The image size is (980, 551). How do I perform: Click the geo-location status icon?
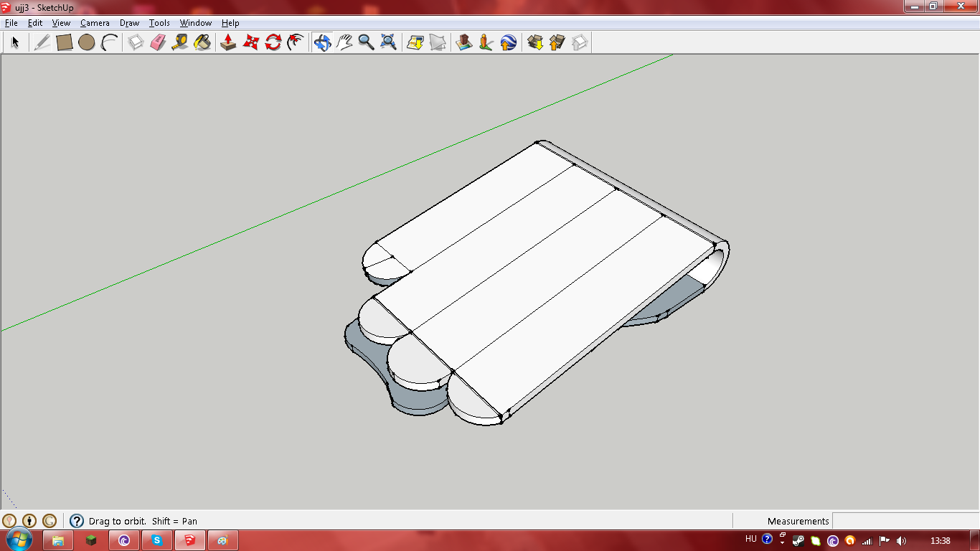pyautogui.click(x=9, y=521)
